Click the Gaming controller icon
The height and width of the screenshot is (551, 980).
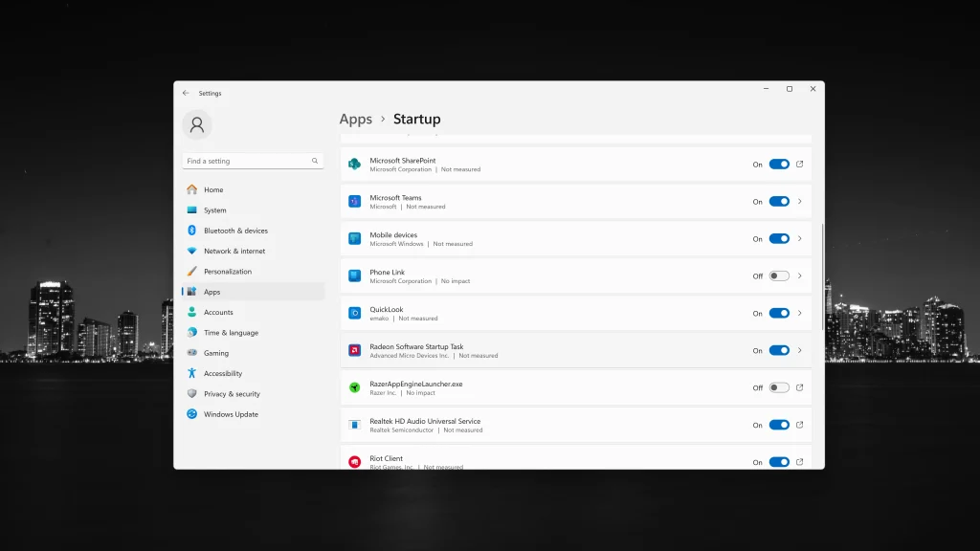pos(191,353)
